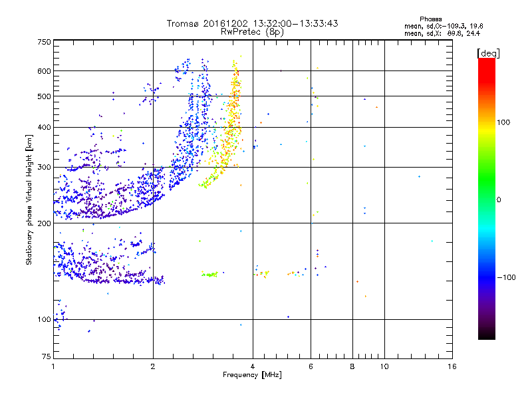Click the x-axis tick label 1
Screen dimensions: 532x399
click(53, 366)
